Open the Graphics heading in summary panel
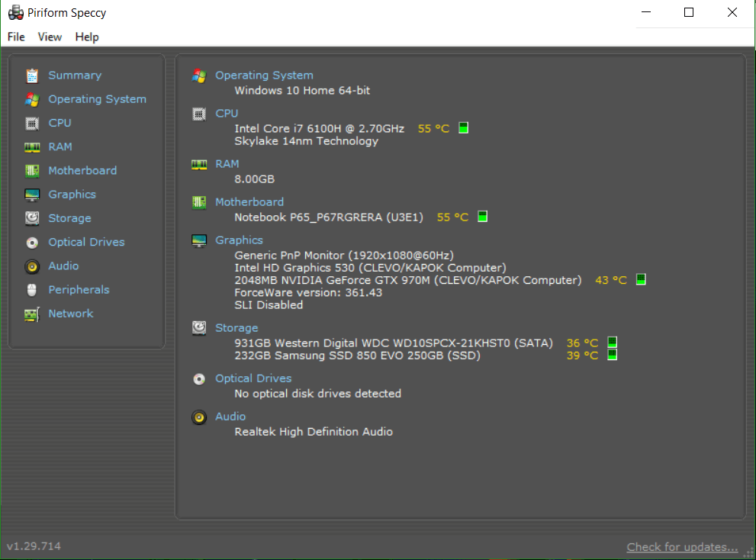 239,240
